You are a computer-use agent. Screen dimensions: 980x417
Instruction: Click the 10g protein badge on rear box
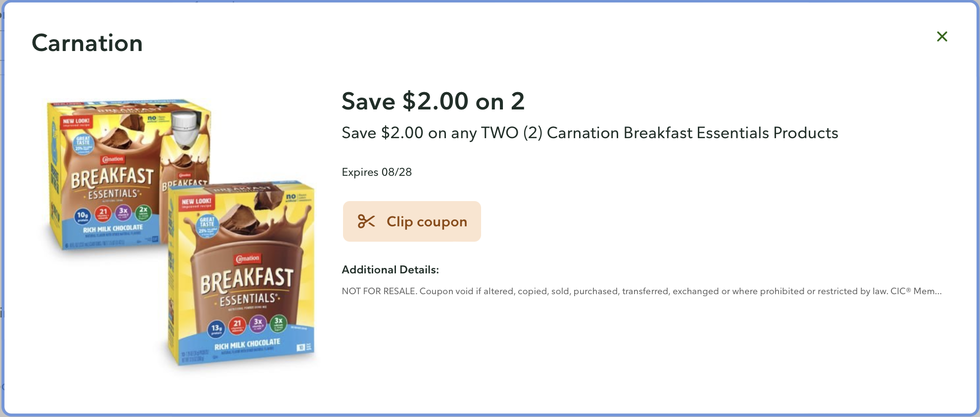(x=83, y=215)
